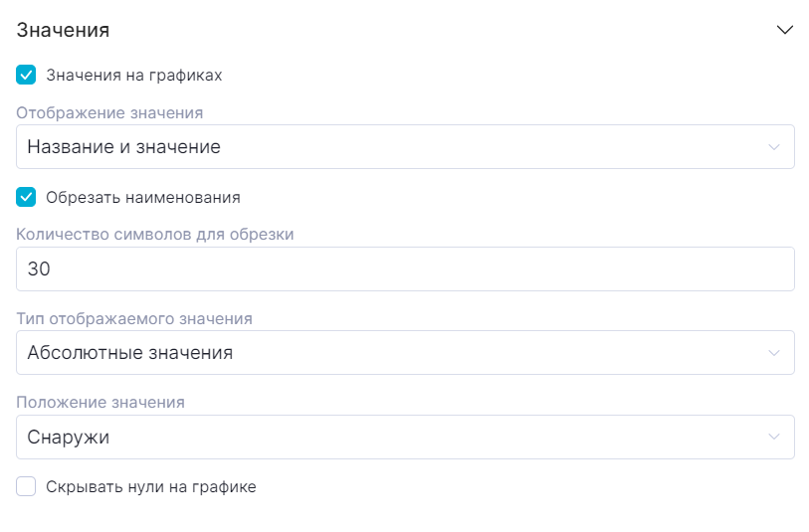Click the 'Количество символов для обрезки' caption

coord(155,235)
